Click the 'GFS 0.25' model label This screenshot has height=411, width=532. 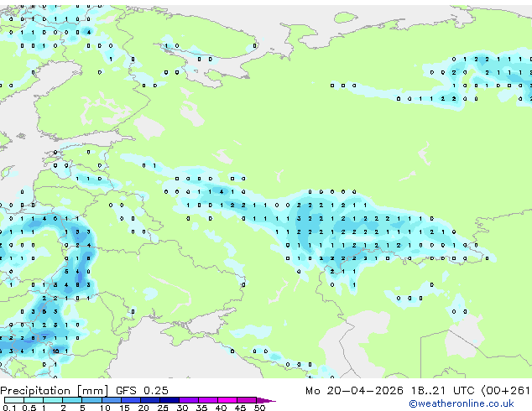click(x=142, y=390)
